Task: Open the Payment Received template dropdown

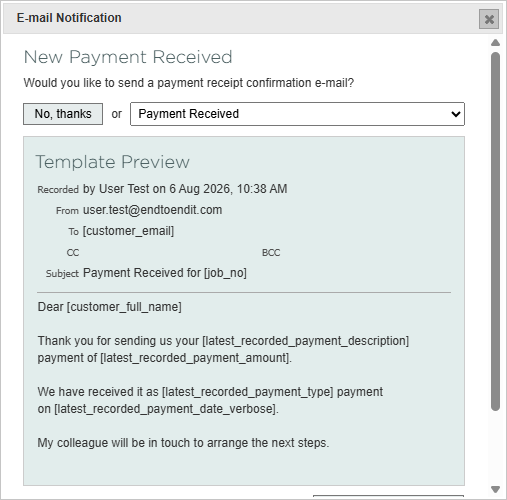Action: (297, 114)
